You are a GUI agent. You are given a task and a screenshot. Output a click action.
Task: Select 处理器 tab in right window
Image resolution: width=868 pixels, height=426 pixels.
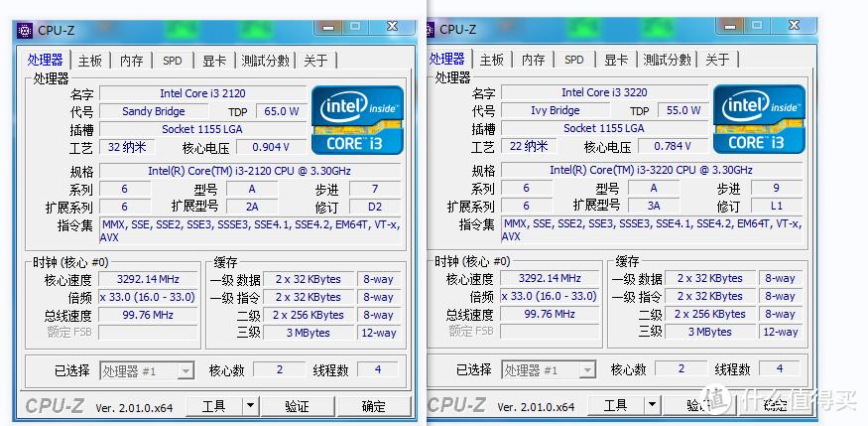click(447, 59)
